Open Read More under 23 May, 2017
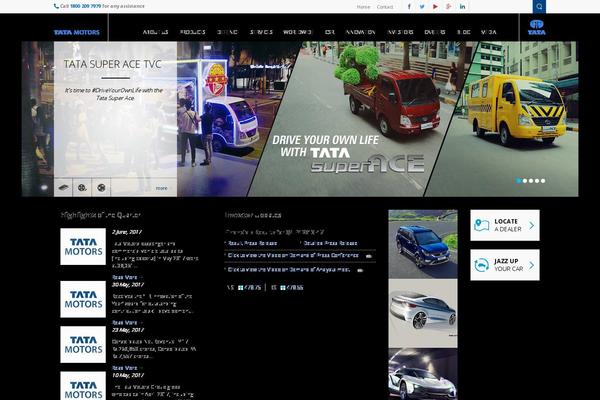Screen dimensions: 600x400 point(127,368)
